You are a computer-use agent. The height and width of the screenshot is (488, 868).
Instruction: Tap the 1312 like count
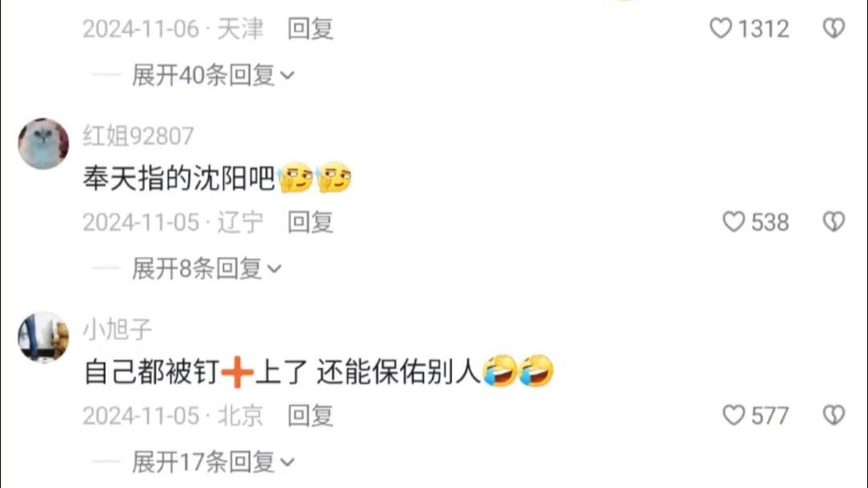[764, 29]
